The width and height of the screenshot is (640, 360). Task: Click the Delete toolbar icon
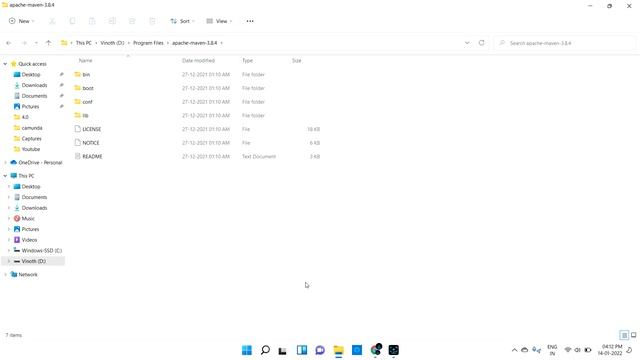pyautogui.click(x=152, y=21)
